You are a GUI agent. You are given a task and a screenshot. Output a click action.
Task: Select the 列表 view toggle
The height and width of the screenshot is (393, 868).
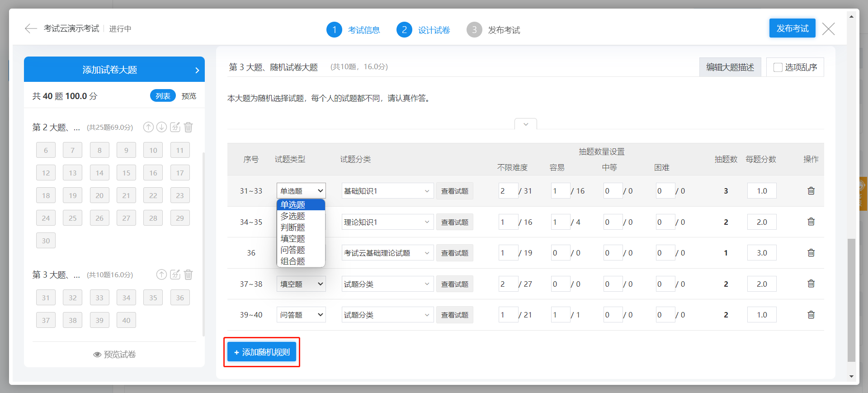(163, 96)
